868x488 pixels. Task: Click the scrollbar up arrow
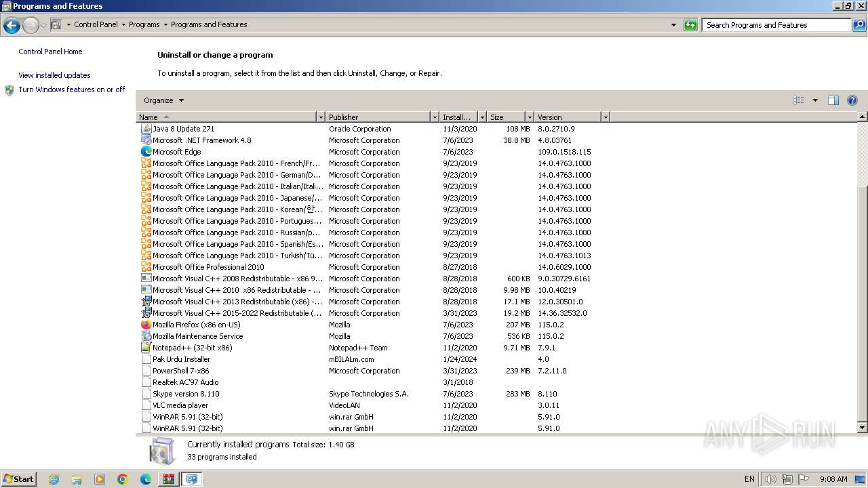[863, 117]
